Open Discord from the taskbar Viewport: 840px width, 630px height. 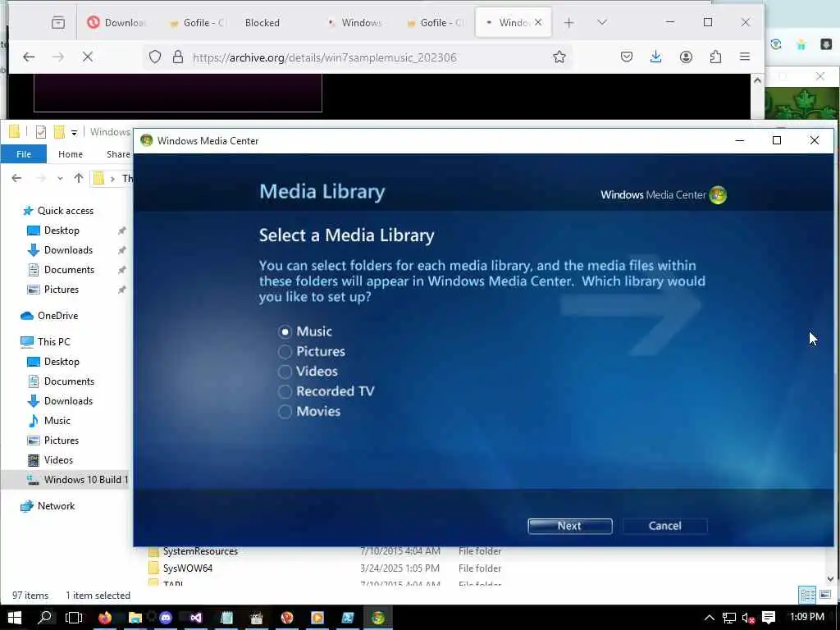click(x=166, y=618)
